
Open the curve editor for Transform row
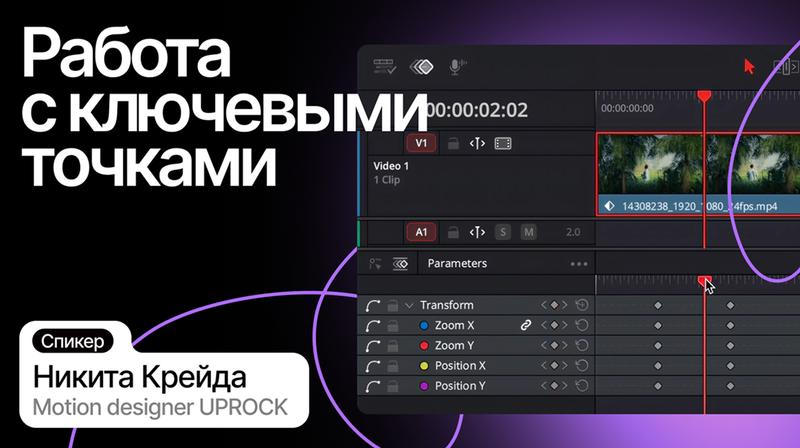373,306
